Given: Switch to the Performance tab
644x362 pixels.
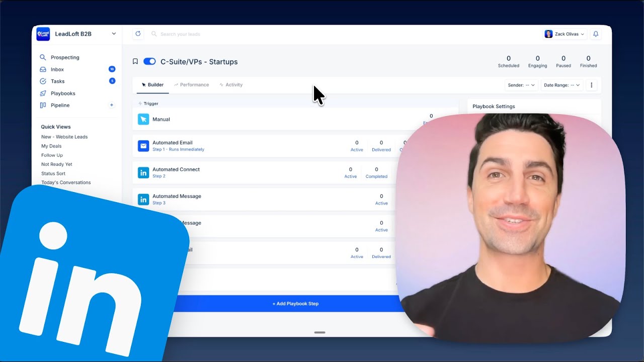Looking at the screenshot, I should [x=191, y=85].
